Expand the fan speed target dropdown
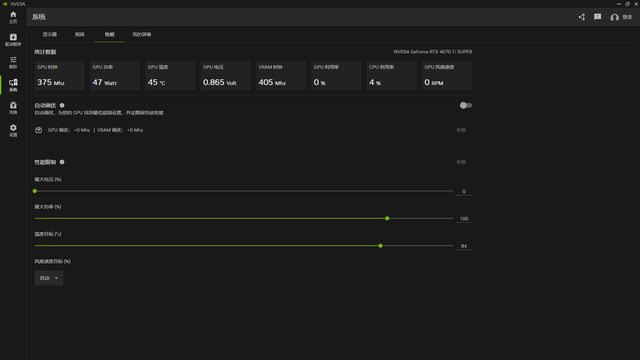 click(49, 278)
